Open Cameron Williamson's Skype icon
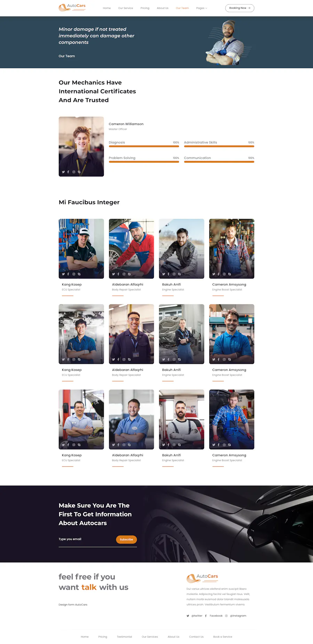This screenshot has width=313, height=644. click(x=79, y=172)
